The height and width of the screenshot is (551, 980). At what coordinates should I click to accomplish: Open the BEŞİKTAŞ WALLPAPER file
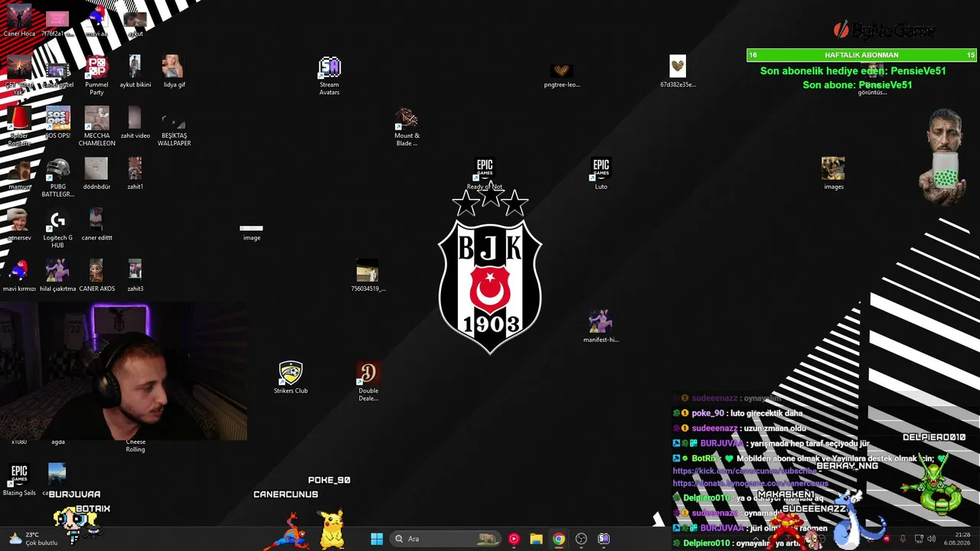174,127
